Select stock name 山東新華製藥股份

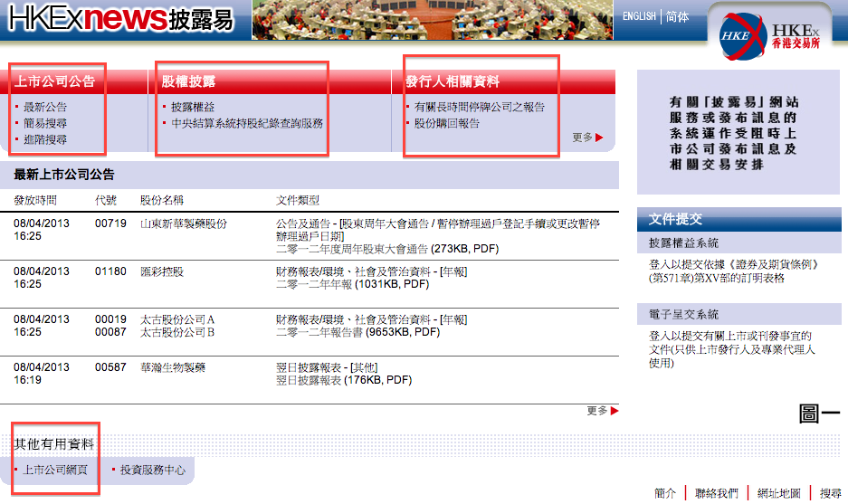pos(184,223)
